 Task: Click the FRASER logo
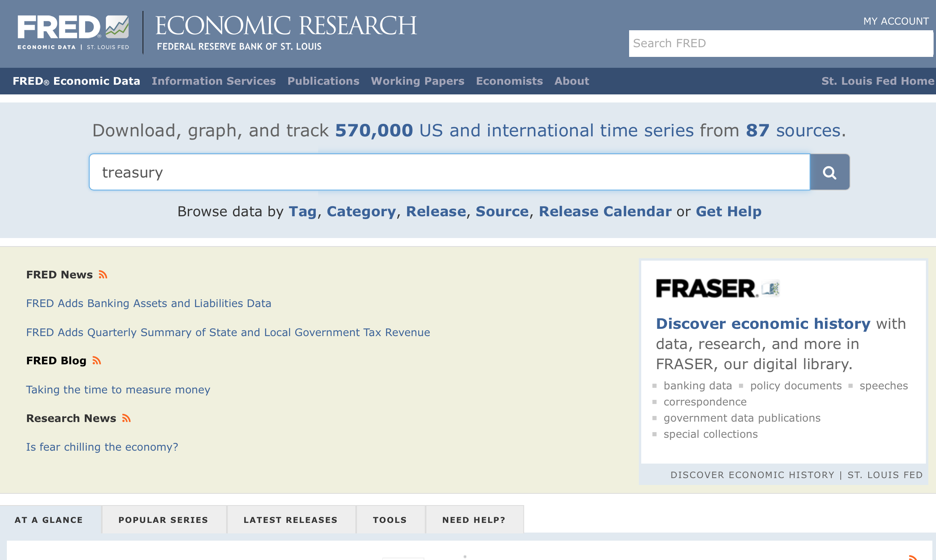718,288
